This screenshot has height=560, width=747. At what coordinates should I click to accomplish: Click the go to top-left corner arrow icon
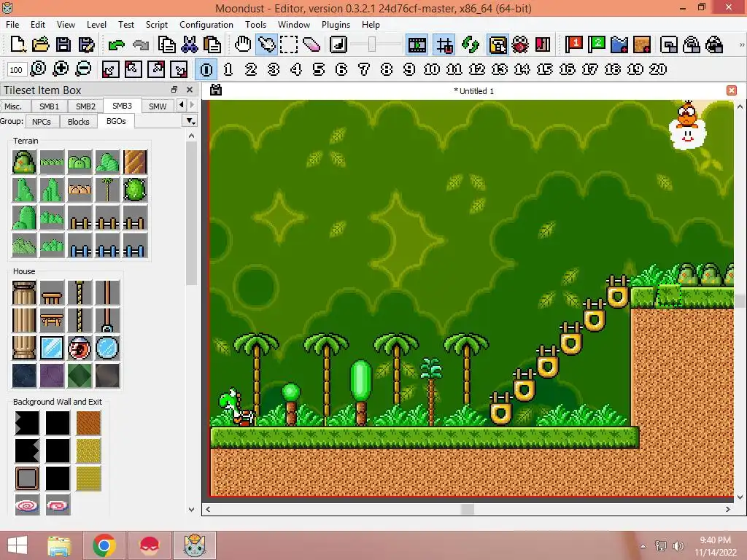[133, 69]
